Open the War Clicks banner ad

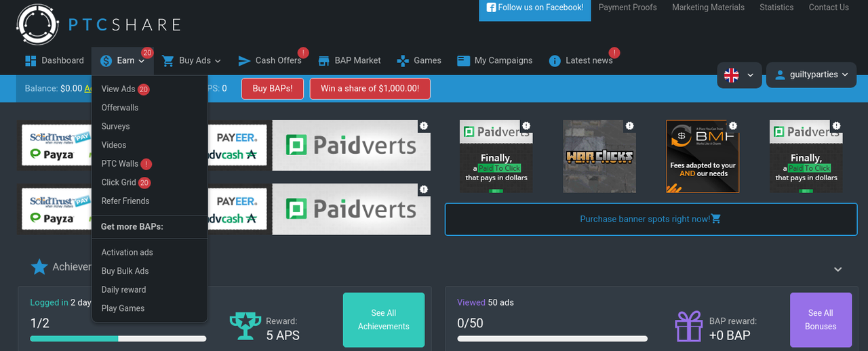tap(599, 157)
